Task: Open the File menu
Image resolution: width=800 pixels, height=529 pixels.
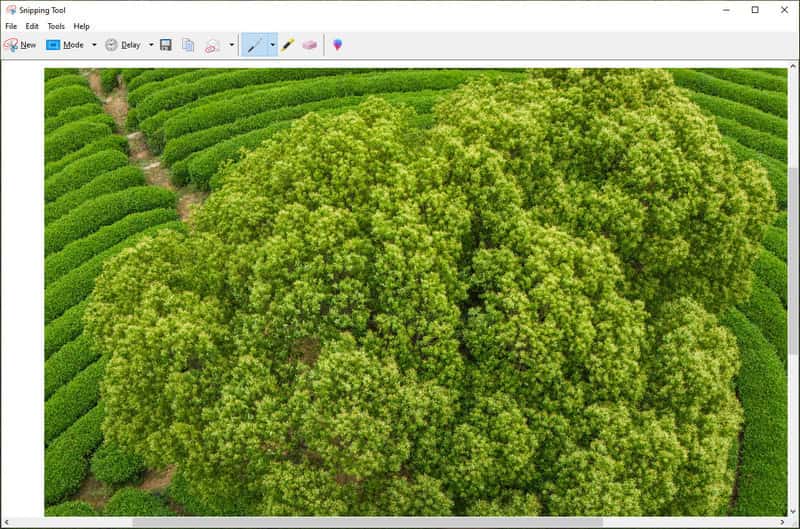Action: click(x=11, y=26)
